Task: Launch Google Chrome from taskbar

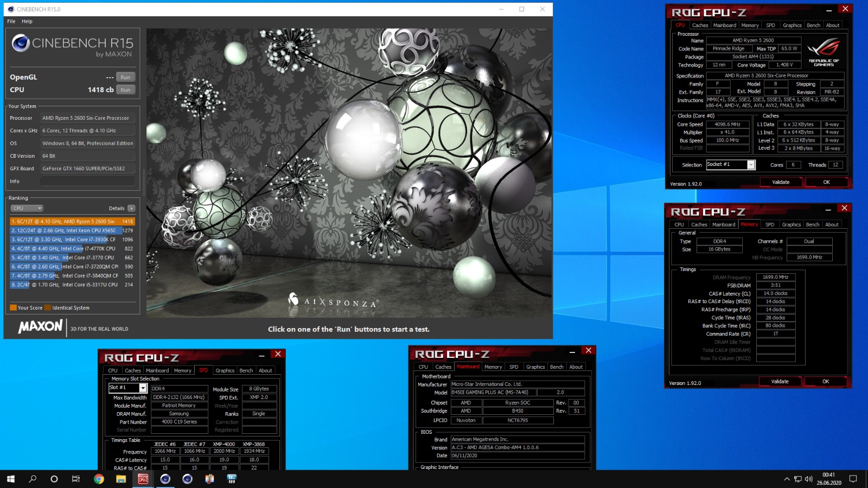Action: (x=99, y=479)
